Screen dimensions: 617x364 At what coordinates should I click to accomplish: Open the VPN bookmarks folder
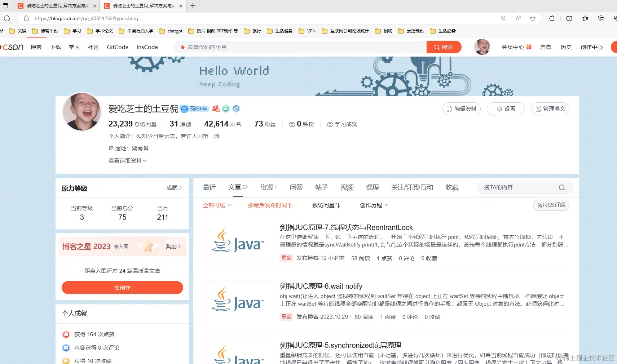pyautogui.click(x=307, y=31)
